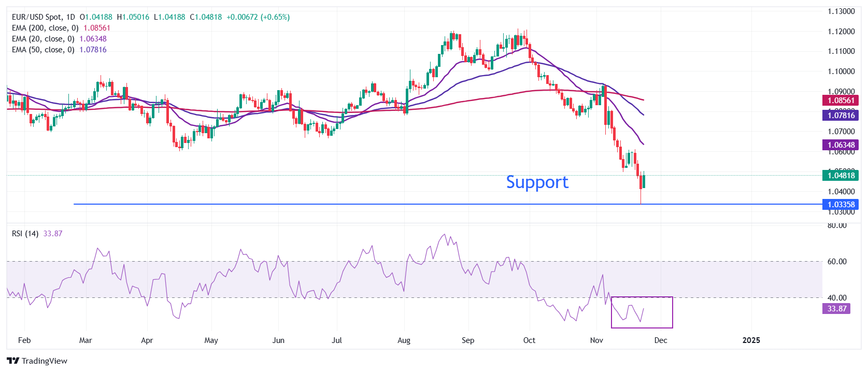Click the TradingView logo icon
This screenshot has height=372, width=868.
tap(13, 361)
